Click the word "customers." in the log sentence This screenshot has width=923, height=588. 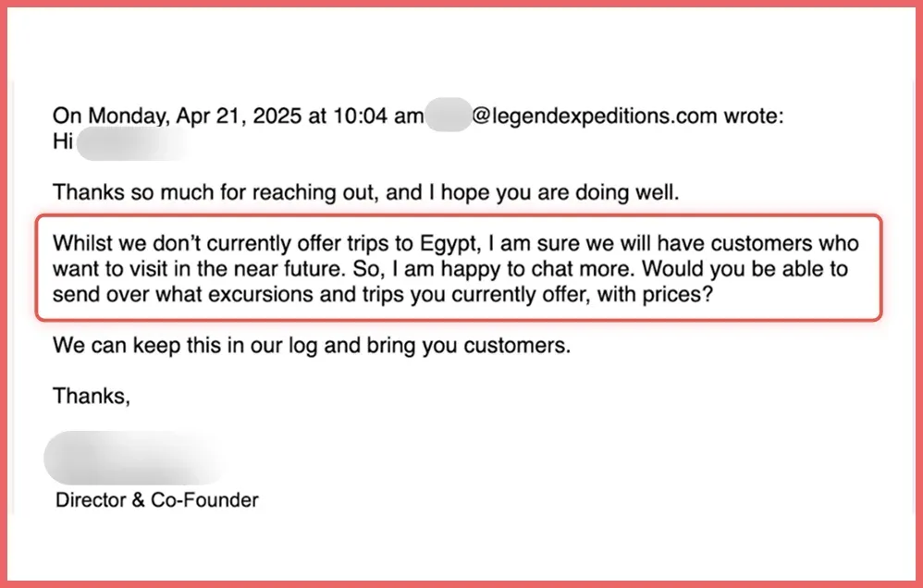click(525, 347)
